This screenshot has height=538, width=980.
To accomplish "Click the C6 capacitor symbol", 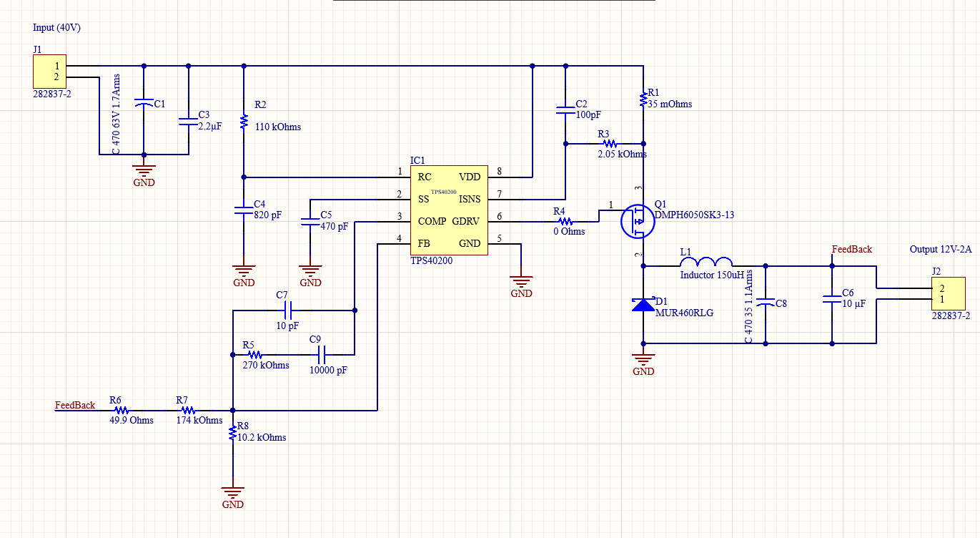I will [832, 298].
